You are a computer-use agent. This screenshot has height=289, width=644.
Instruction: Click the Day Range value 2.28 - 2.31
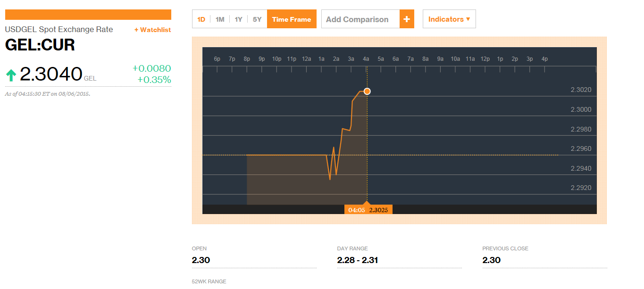click(358, 260)
